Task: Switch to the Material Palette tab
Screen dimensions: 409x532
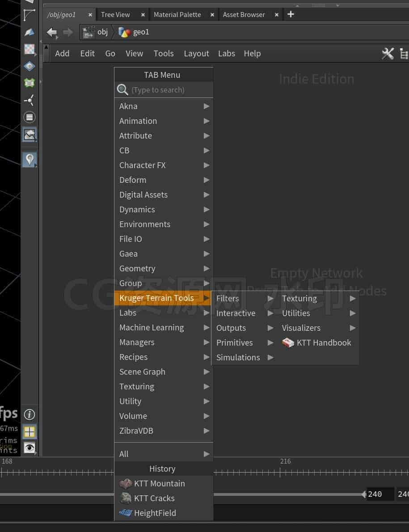Action: coord(177,15)
